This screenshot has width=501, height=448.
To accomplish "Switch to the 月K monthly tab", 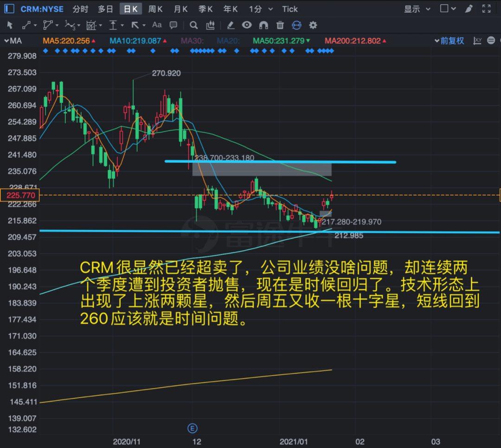I will (180, 9).
